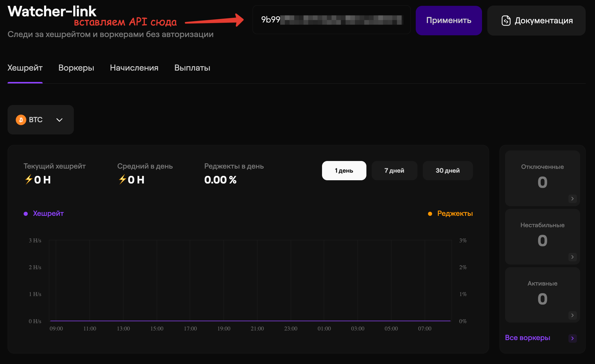Select the 1 день time range

[x=344, y=170]
